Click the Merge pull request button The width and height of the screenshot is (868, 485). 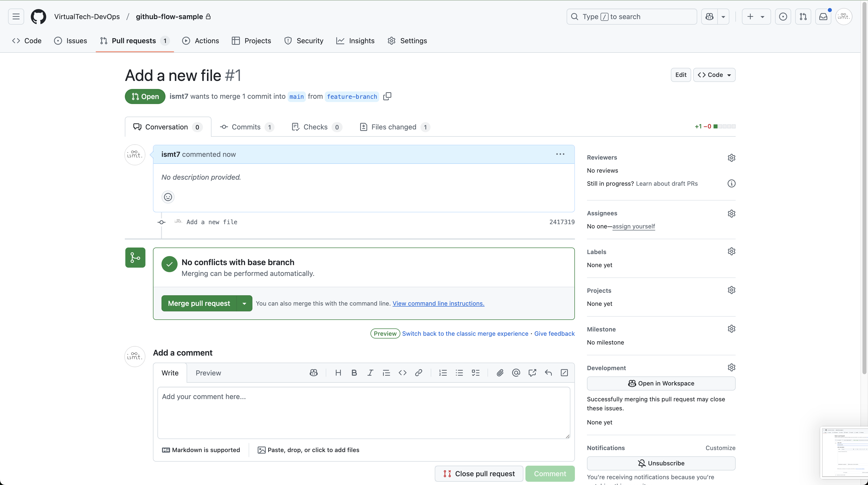pyautogui.click(x=199, y=303)
